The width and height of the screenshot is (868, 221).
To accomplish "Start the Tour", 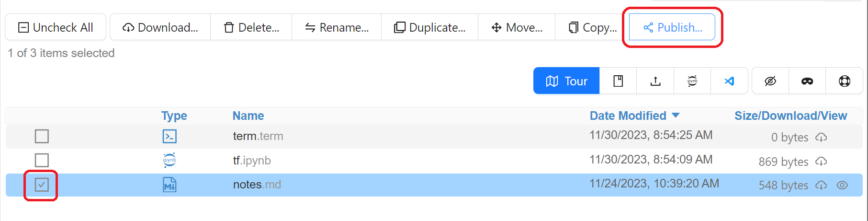I will pyautogui.click(x=566, y=81).
